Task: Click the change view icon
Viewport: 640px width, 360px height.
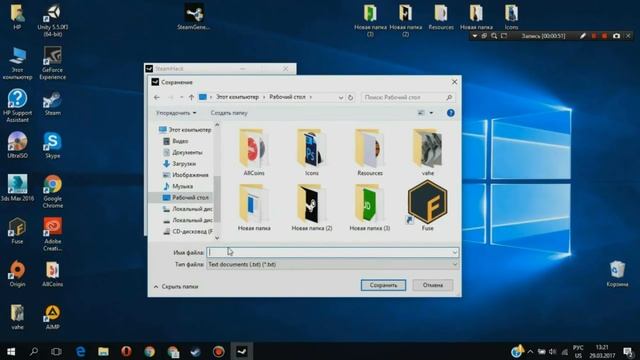Action: click(x=421, y=113)
